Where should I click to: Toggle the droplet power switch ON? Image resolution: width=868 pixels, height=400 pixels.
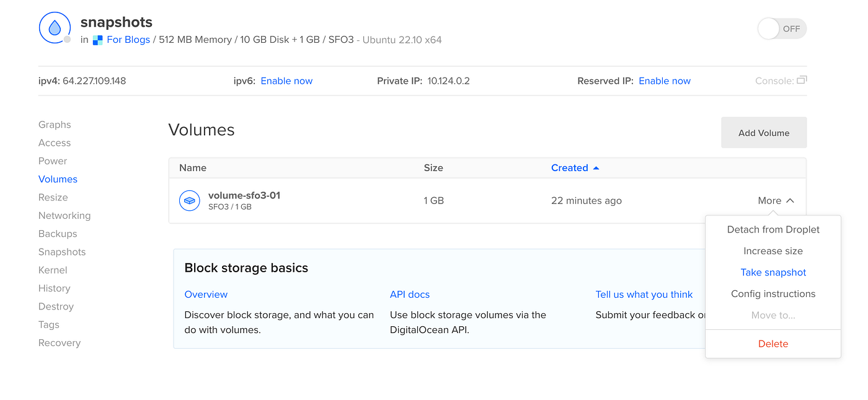[x=781, y=29]
